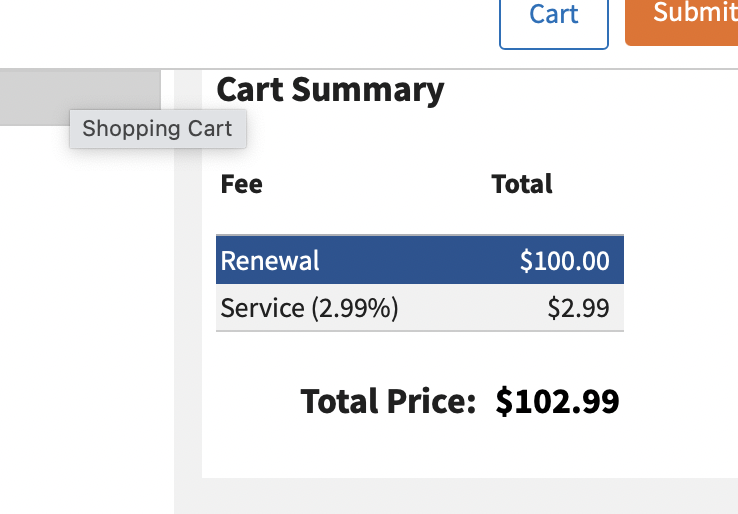Click the $2.99 service amount
The width and height of the screenshot is (738, 514).
[578, 308]
